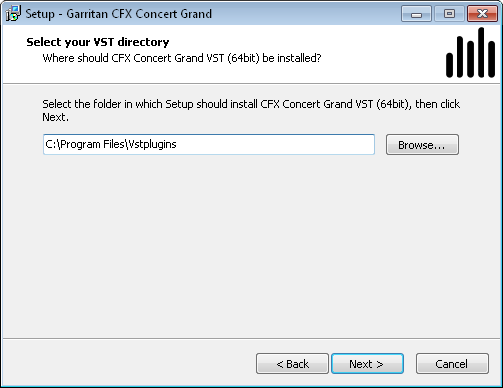Click the Setup installer icon in title bar
503x388 pixels.
point(13,13)
